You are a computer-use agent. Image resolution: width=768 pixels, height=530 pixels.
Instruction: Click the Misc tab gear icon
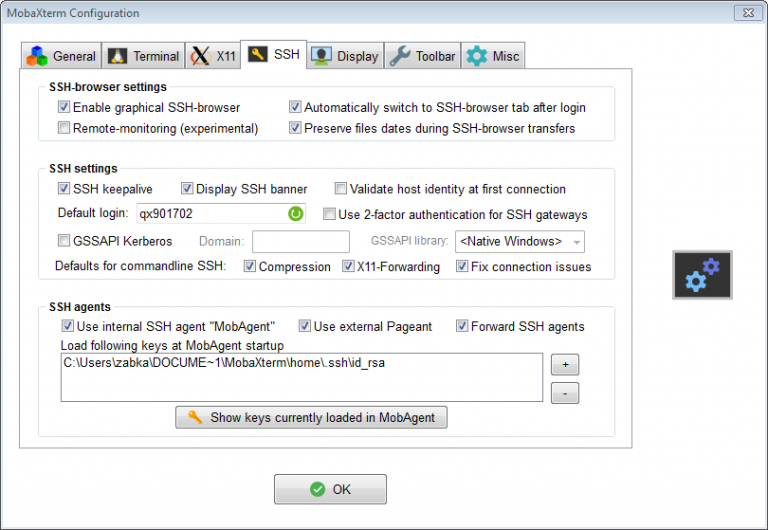point(477,56)
